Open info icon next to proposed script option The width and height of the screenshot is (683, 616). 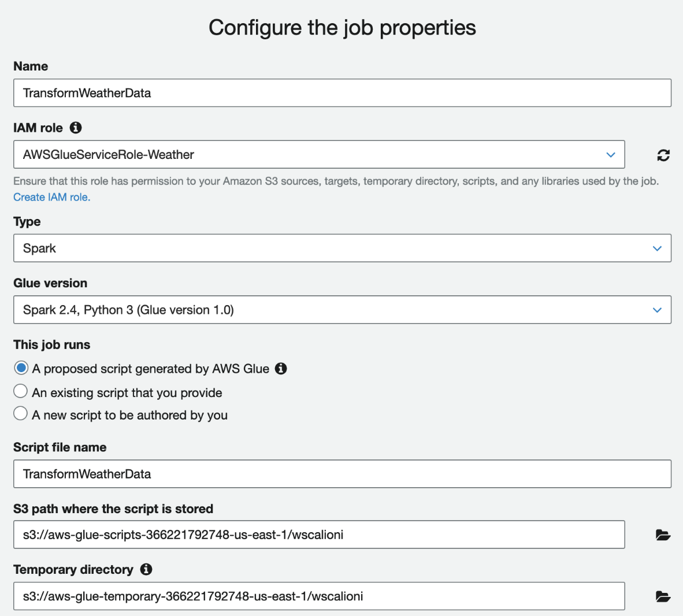[281, 369]
